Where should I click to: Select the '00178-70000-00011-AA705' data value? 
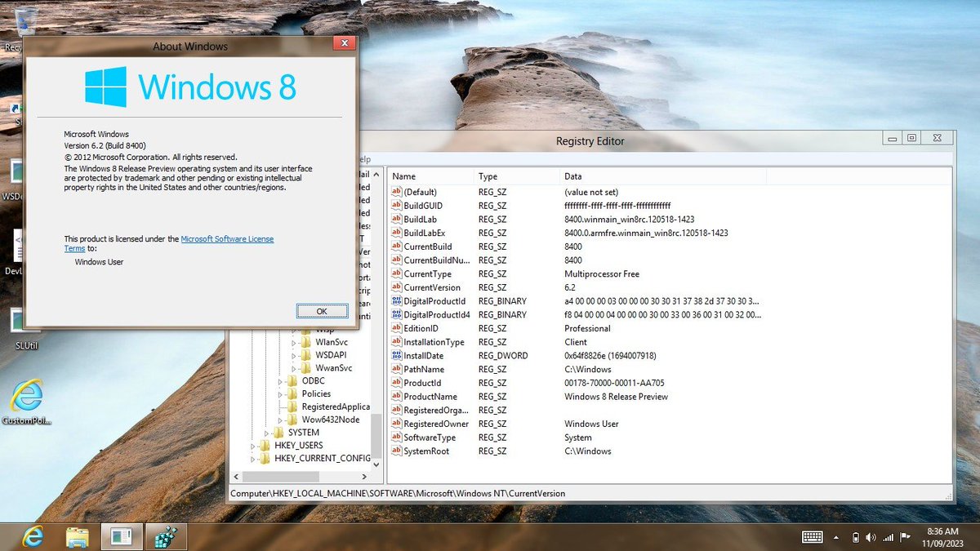614,383
